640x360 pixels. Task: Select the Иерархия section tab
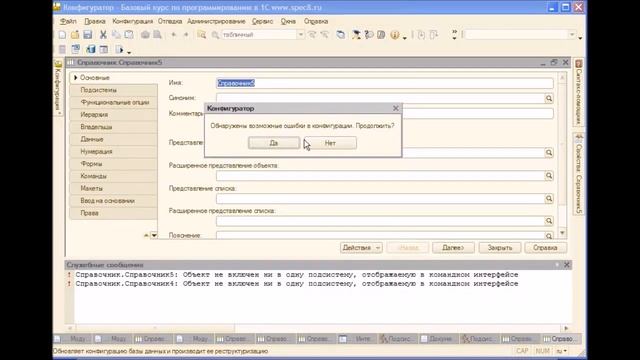[x=113, y=115]
